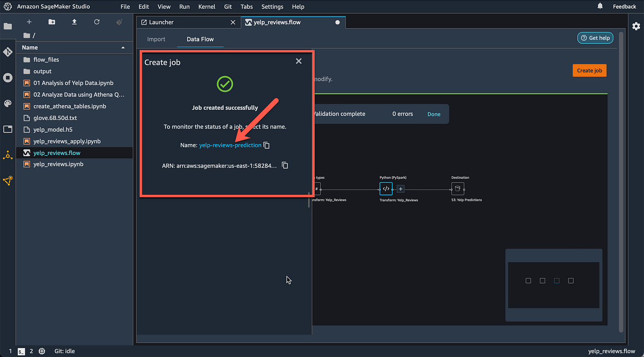
Task: Click the data flow vertical scrollbar
Action: click(x=621, y=181)
